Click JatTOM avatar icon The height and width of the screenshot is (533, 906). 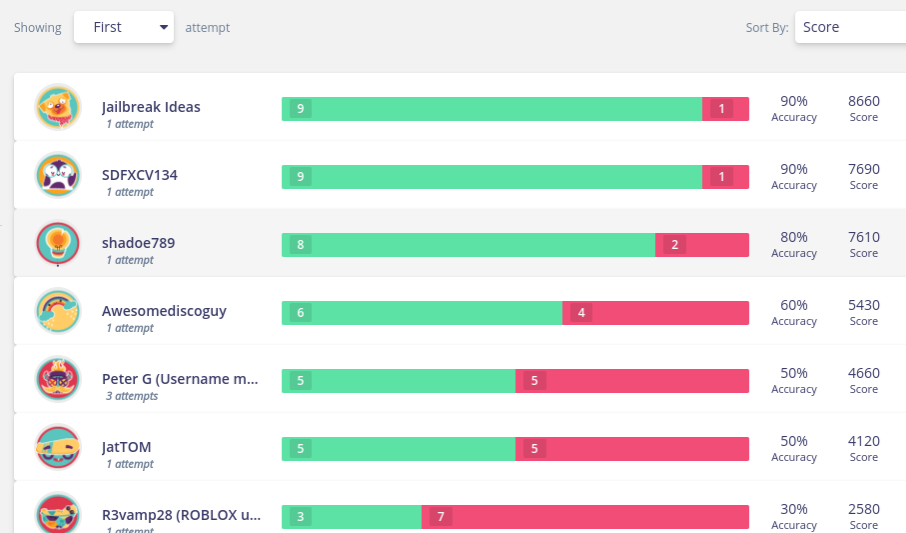pos(58,447)
